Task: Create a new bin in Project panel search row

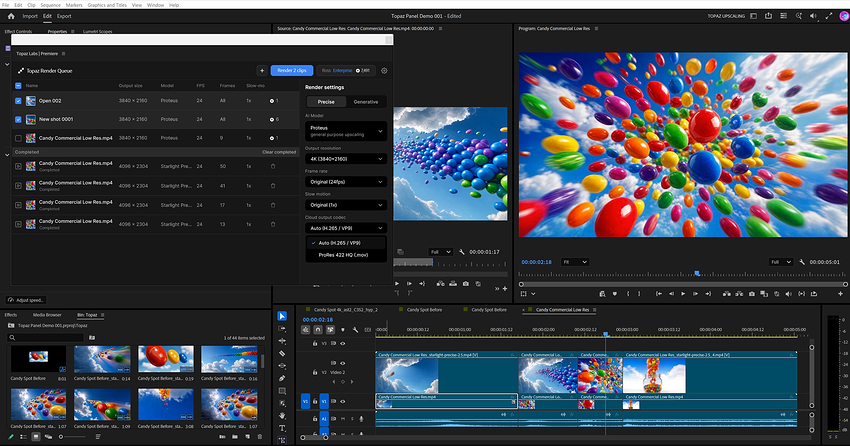Action: tap(92, 338)
